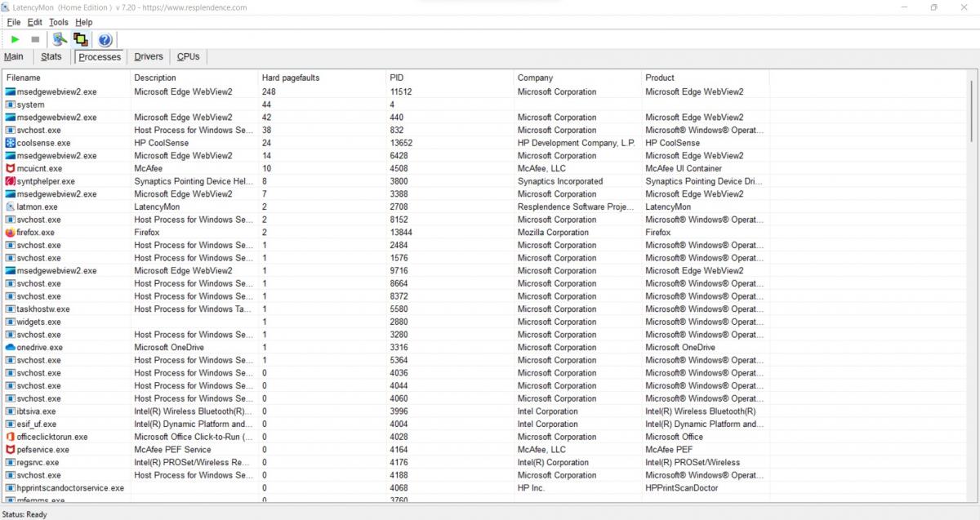The image size is (980, 520).
Task: Click the icon of msedgewebview2.exe with PID 11512
Action: click(10, 92)
